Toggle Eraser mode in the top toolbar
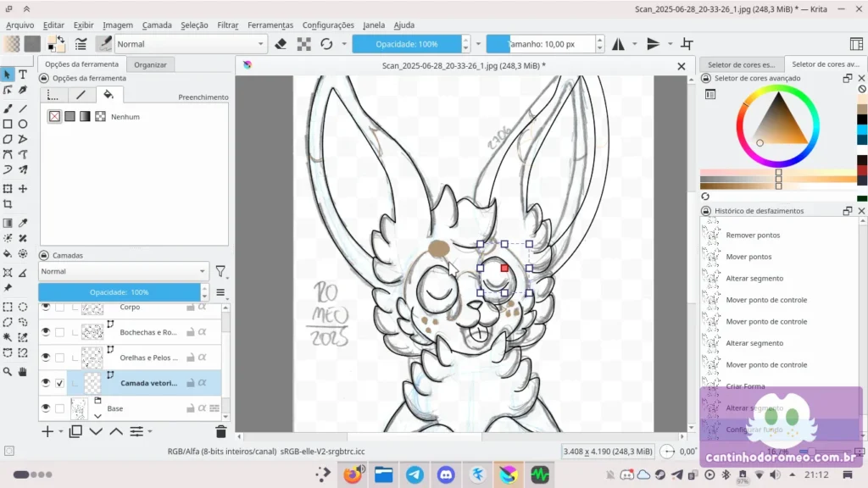Image resolution: width=868 pixels, height=488 pixels. point(281,44)
